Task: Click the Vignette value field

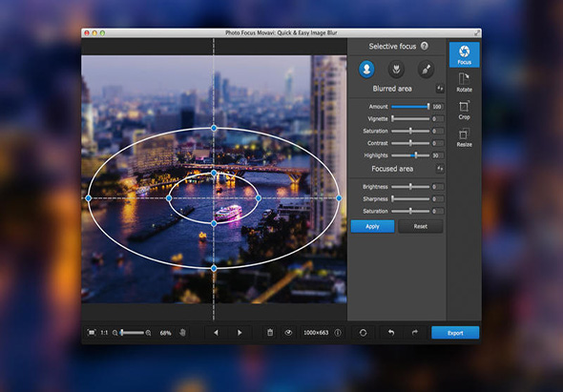Action: pos(437,119)
